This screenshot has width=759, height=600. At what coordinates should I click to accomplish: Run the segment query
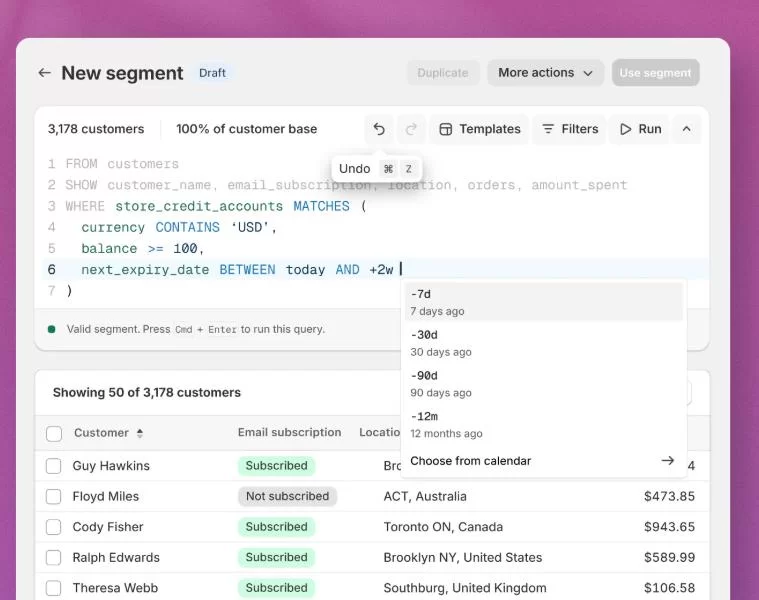pyautogui.click(x=640, y=129)
